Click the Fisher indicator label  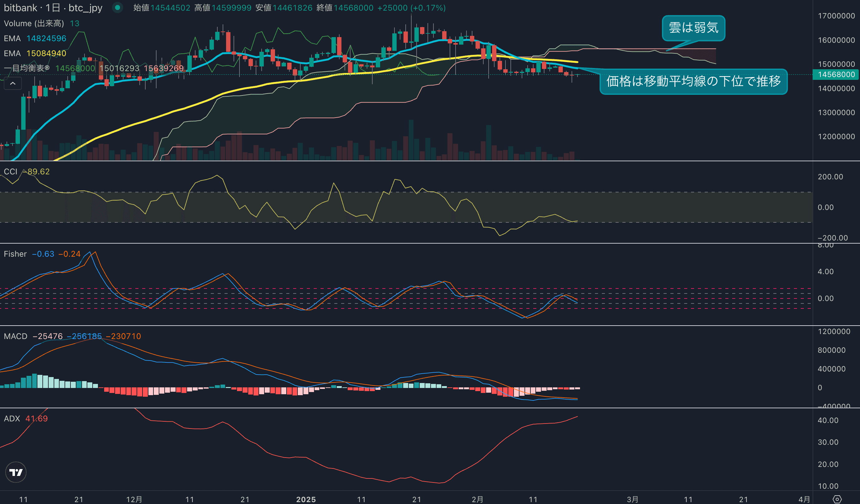click(15, 254)
